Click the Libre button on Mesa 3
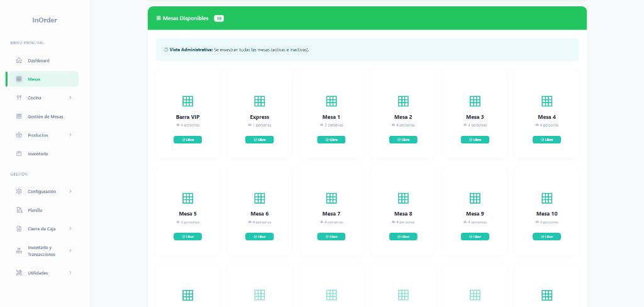 [x=475, y=140]
